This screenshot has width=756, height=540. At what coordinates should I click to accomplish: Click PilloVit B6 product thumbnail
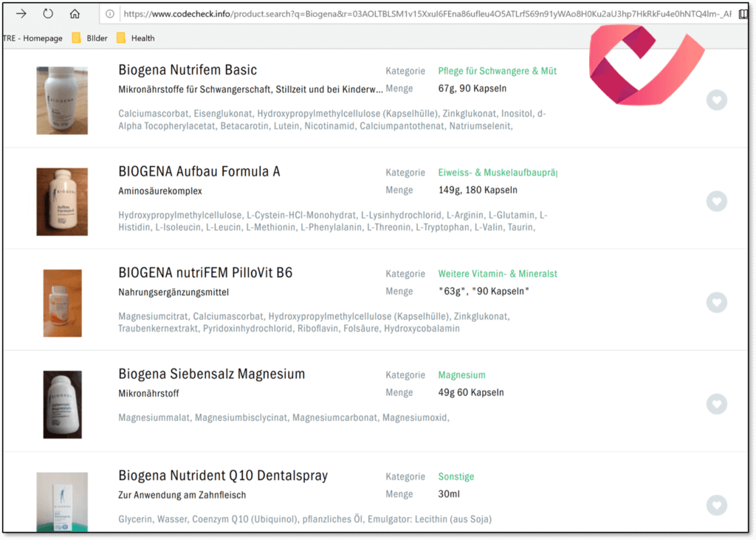(x=62, y=303)
